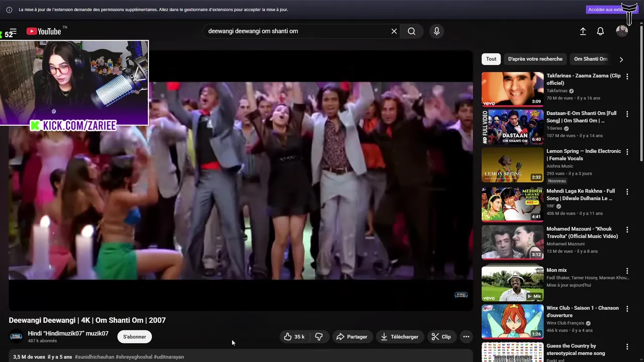644x362 pixels.
Task: Open the Partager share dialog
Action: pyautogui.click(x=352, y=337)
